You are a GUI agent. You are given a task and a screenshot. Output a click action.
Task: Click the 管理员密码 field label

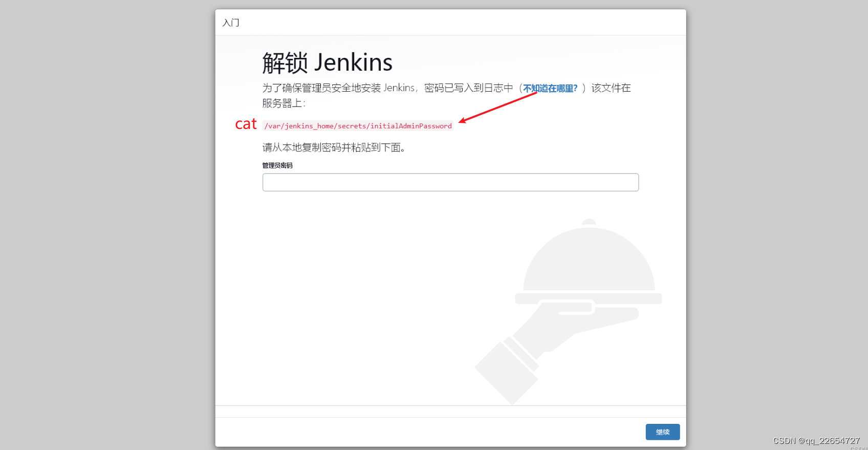[x=277, y=165]
